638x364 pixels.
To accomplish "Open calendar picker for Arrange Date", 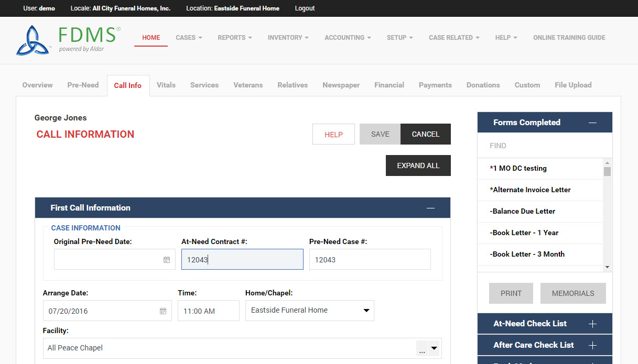I will (163, 311).
